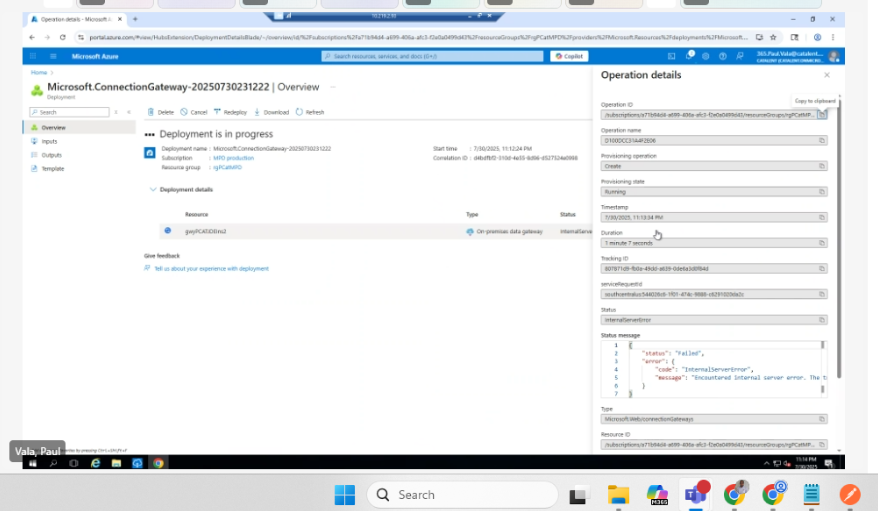Copy the serviceRequestId value
878x511 pixels.
pos(821,294)
